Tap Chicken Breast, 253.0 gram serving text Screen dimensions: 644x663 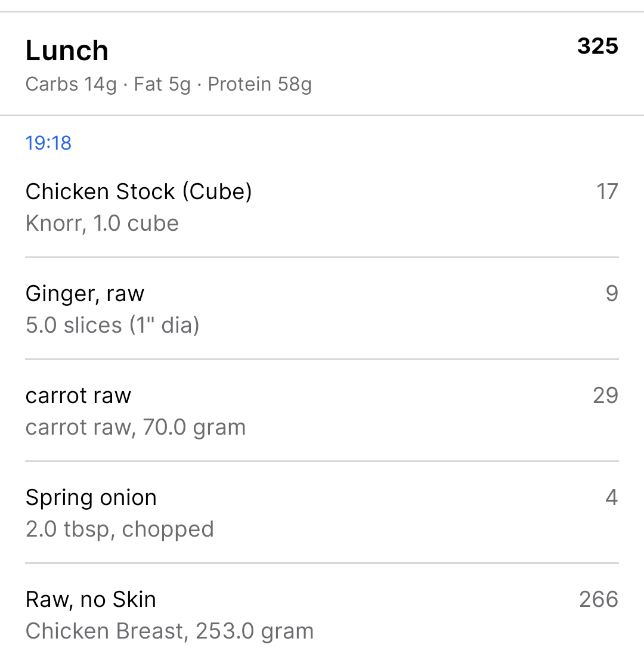pos(169,631)
